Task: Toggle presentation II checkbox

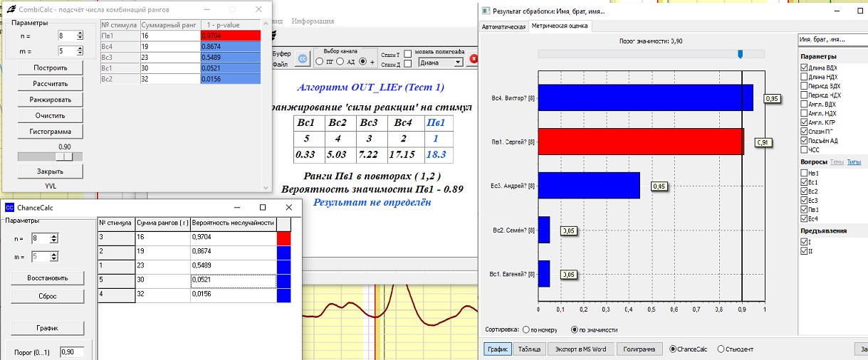Action: pos(805,251)
